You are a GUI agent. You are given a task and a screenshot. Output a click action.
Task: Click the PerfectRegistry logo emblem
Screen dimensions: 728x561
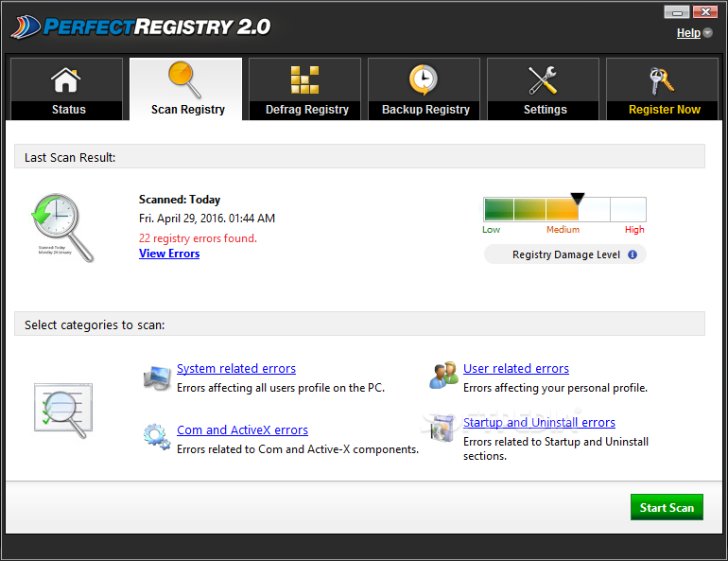click(x=26, y=26)
